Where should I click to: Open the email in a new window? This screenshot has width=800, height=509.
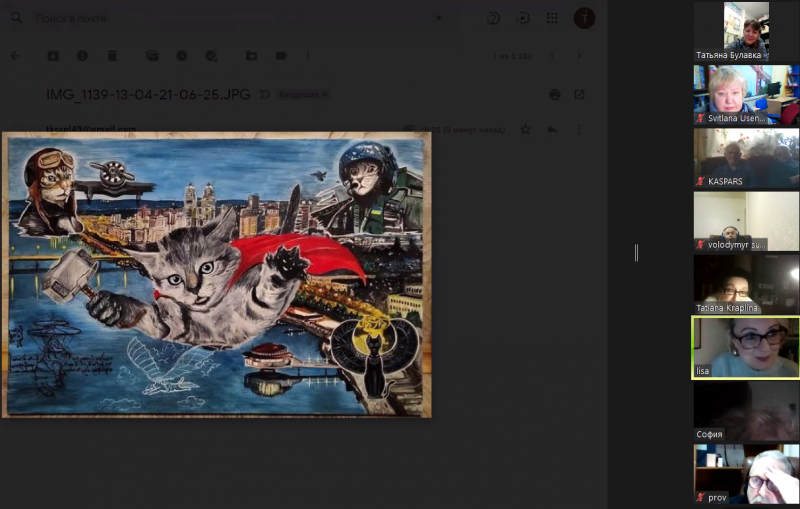click(579, 95)
